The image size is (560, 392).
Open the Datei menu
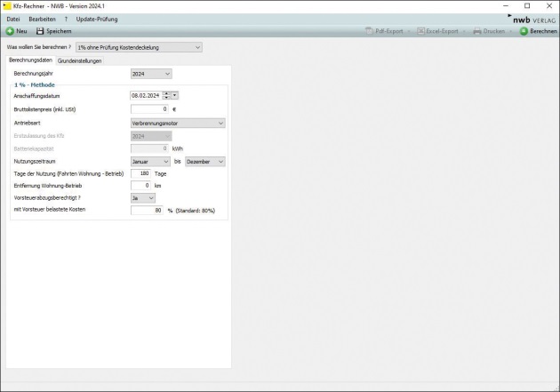(x=13, y=19)
